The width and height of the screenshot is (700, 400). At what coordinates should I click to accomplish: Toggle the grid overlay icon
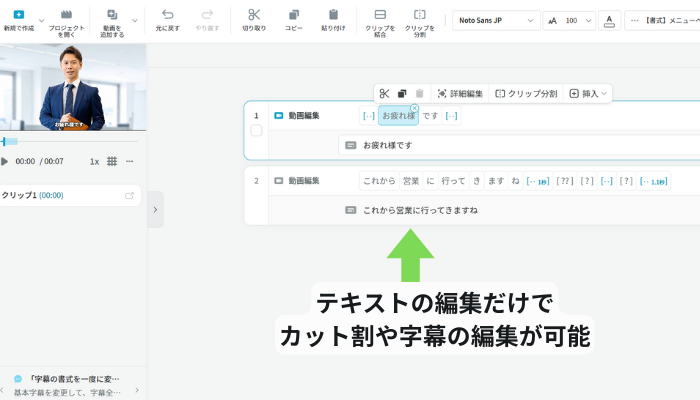pos(112,161)
